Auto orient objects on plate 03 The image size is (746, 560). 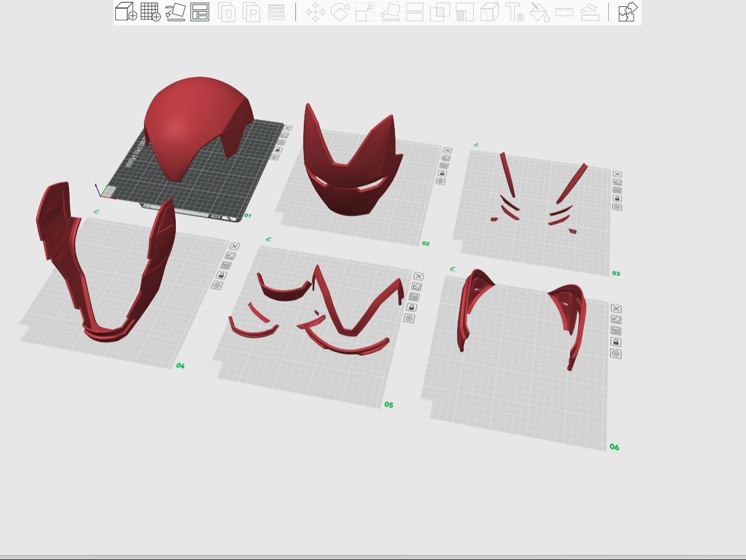click(x=617, y=182)
